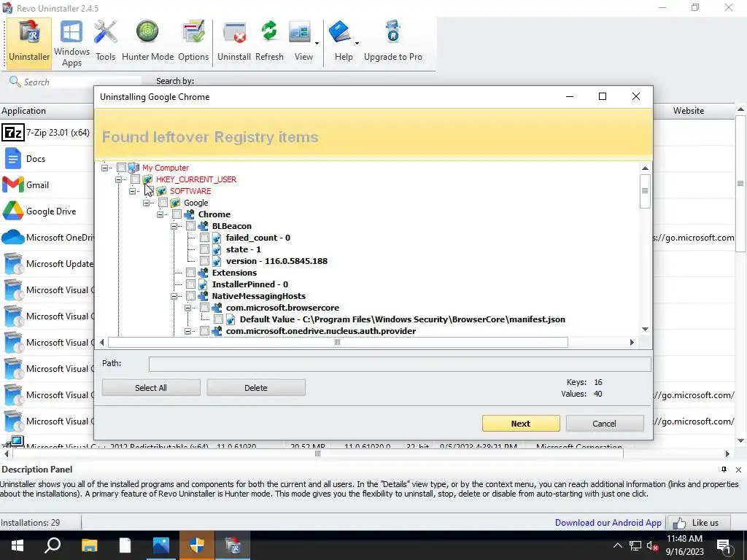Open Windows Security shield in taskbar
The width and height of the screenshot is (747, 560).
point(197,545)
